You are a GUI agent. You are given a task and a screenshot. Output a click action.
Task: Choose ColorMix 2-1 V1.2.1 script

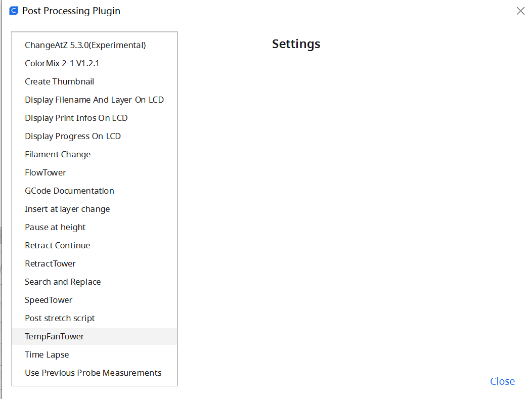point(95,63)
